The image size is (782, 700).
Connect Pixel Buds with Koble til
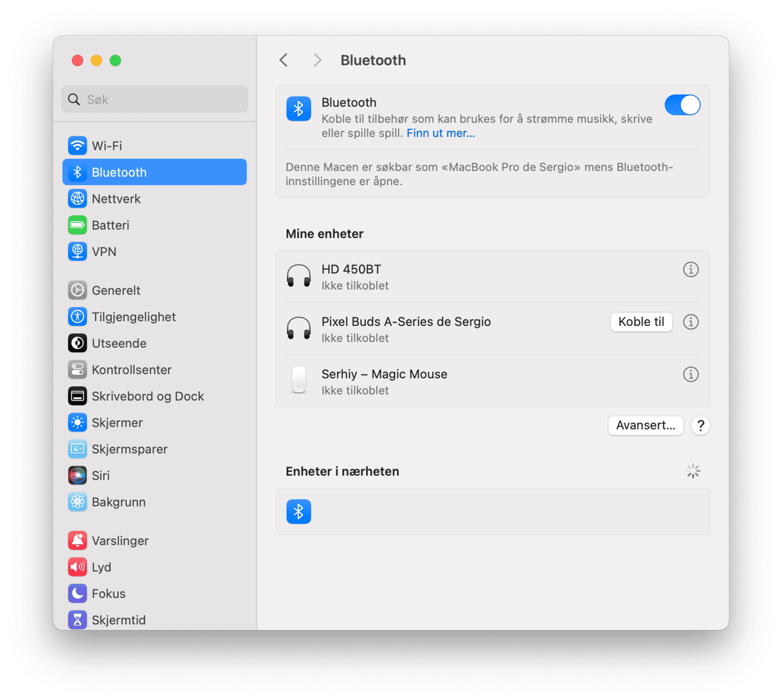[641, 322]
